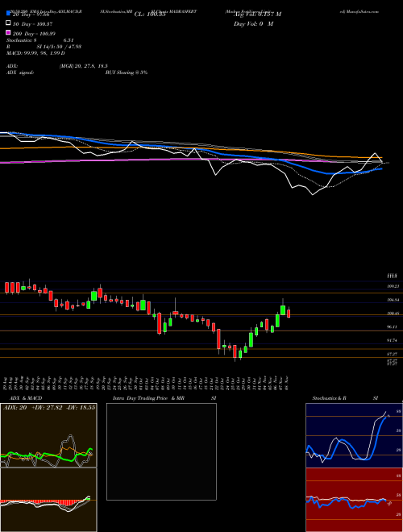This screenshot has width=403, height=532.
Task: Click the 96.11 price axis label
Action: tap(393, 326)
